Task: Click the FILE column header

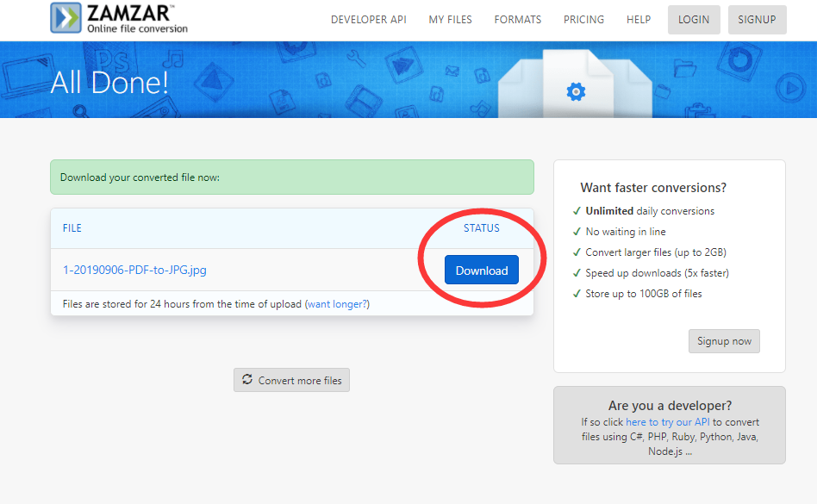Action: click(x=72, y=228)
